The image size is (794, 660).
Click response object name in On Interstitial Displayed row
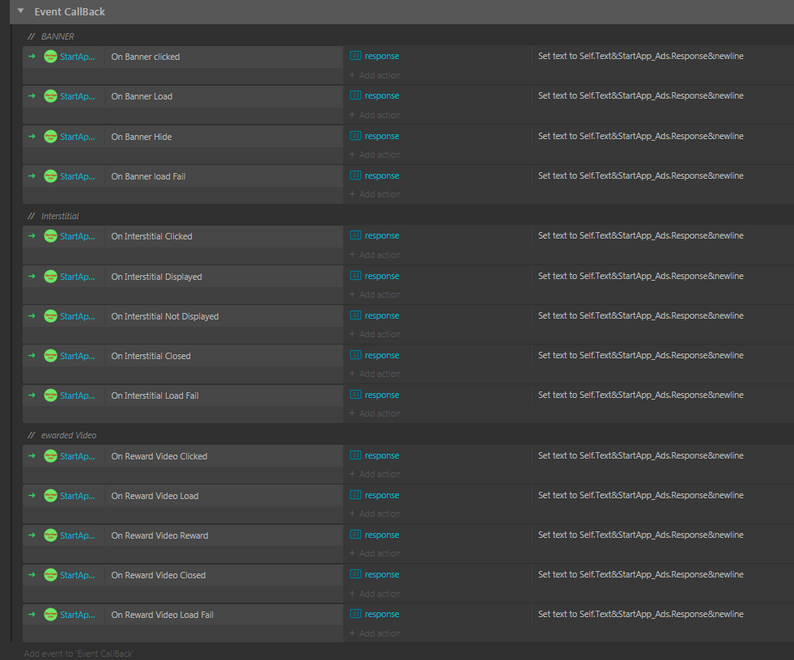(x=382, y=276)
